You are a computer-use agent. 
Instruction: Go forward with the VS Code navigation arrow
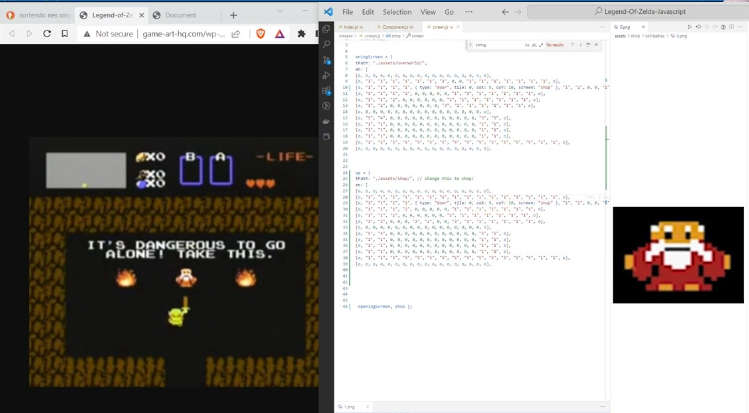(518, 12)
